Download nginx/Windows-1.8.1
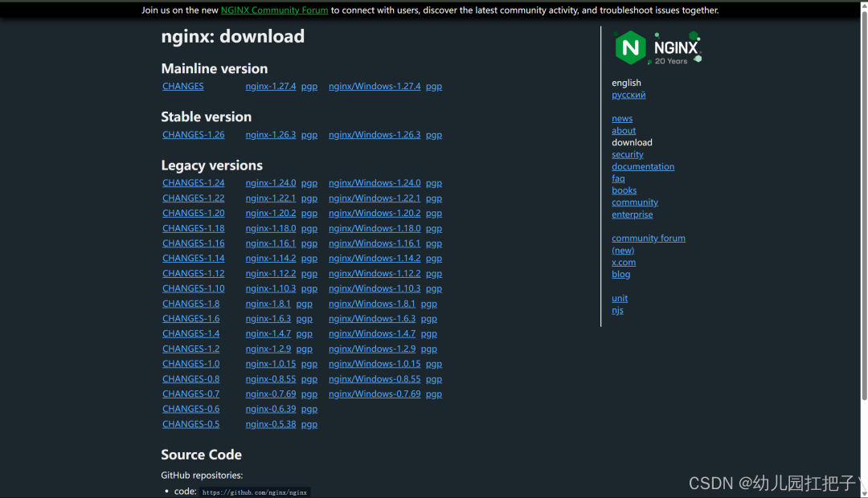This screenshot has height=498, width=868. (372, 304)
